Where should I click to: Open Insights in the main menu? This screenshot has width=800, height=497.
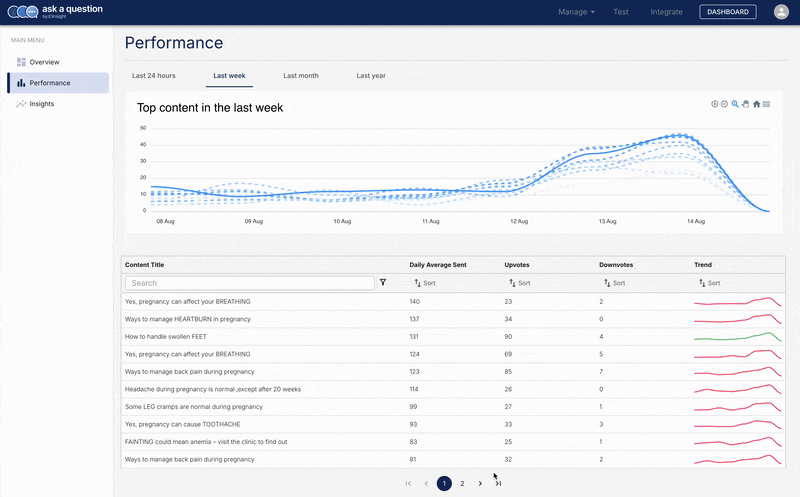pos(42,104)
